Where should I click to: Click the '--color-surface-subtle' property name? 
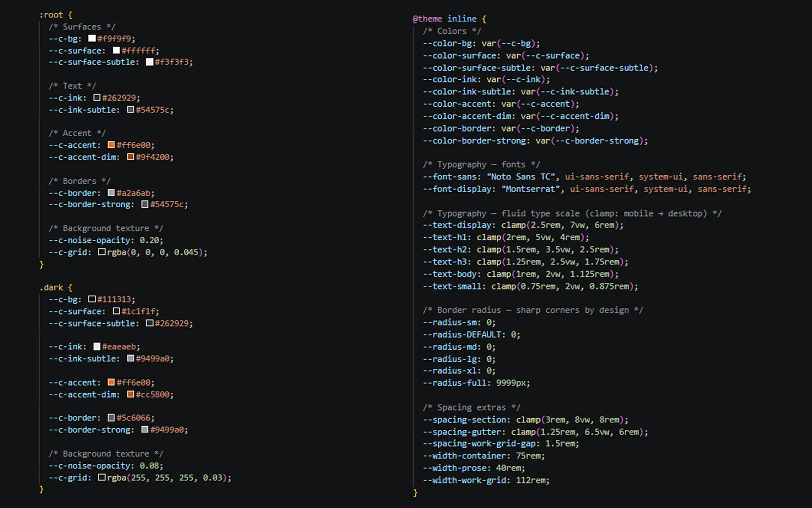(477, 68)
